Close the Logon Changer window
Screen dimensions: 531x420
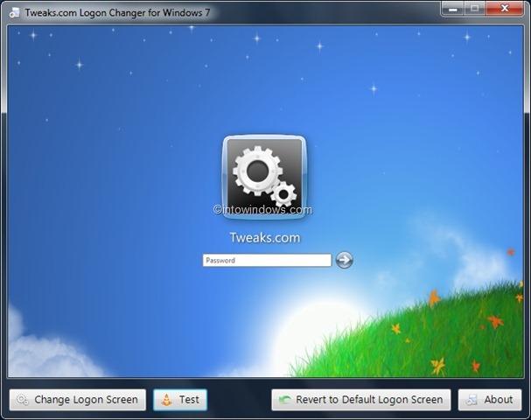tap(504, 9)
